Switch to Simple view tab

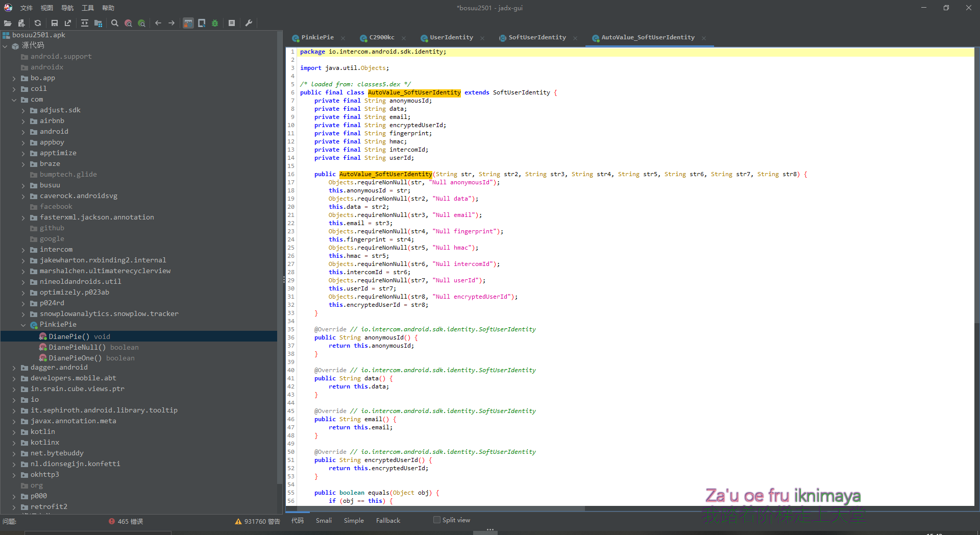pyautogui.click(x=354, y=521)
